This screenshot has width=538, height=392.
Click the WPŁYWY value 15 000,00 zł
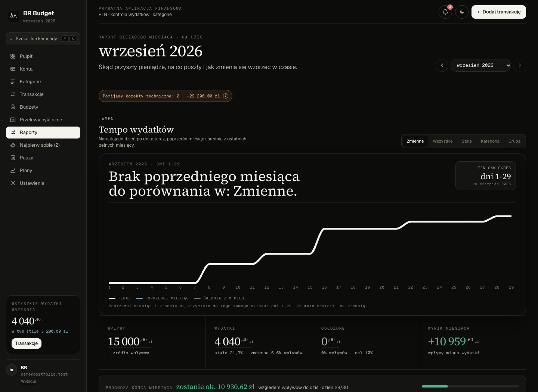pyautogui.click(x=130, y=341)
